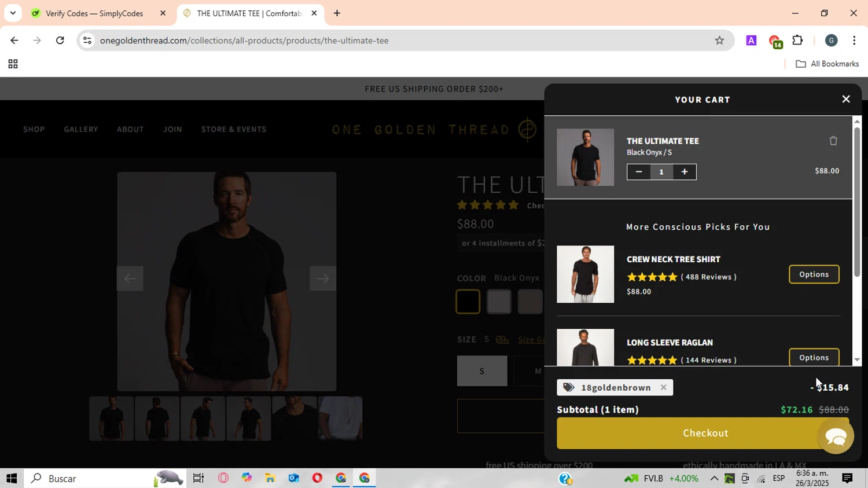The height and width of the screenshot is (488, 868).
Task: Open Task View in taskbar
Action: point(198,479)
